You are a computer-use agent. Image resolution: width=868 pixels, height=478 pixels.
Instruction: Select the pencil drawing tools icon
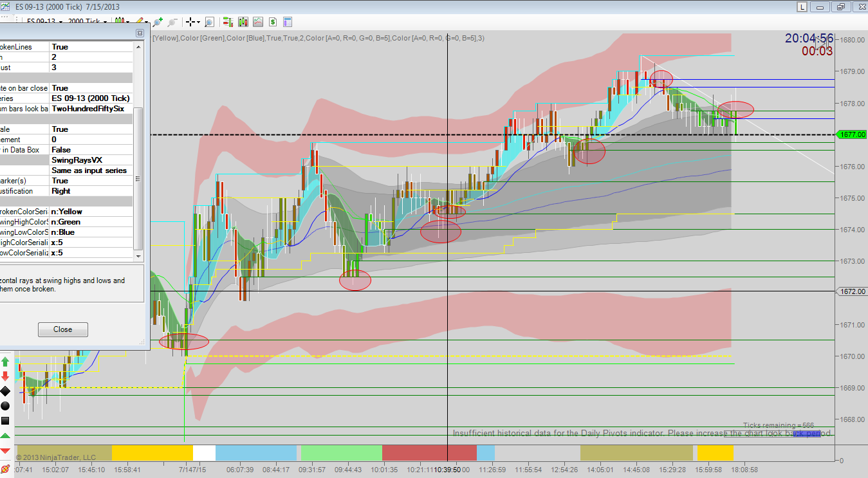click(x=138, y=21)
